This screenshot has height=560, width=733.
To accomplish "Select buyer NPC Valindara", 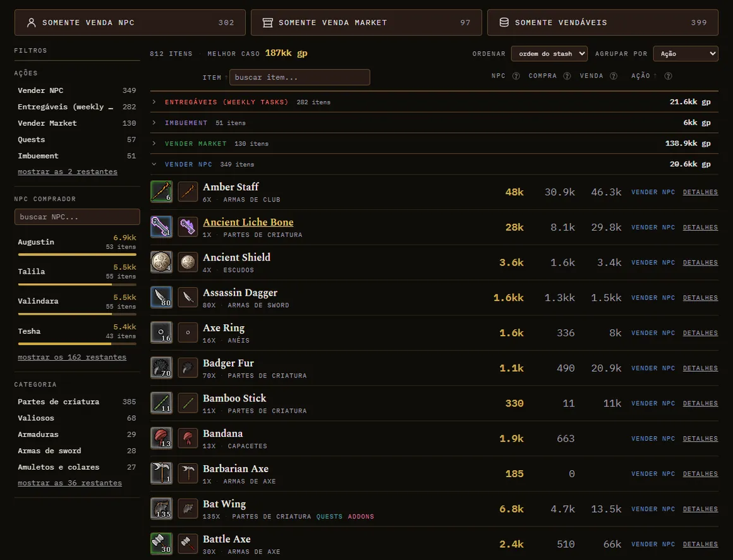I will click(x=76, y=303).
